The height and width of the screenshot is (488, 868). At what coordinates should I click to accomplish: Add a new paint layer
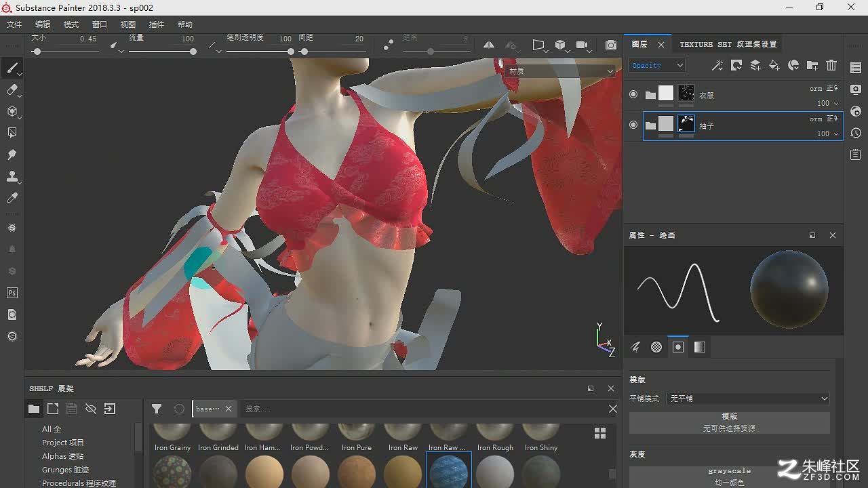point(755,65)
